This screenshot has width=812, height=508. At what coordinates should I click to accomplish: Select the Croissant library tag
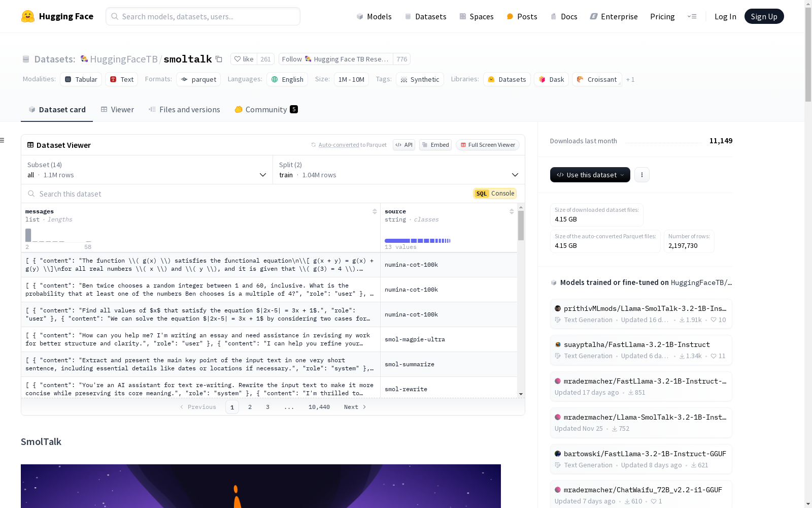597,79
